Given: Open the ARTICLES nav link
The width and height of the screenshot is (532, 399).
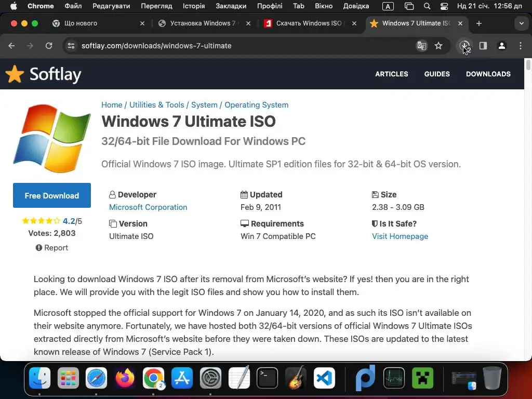Looking at the screenshot, I should 392,74.
